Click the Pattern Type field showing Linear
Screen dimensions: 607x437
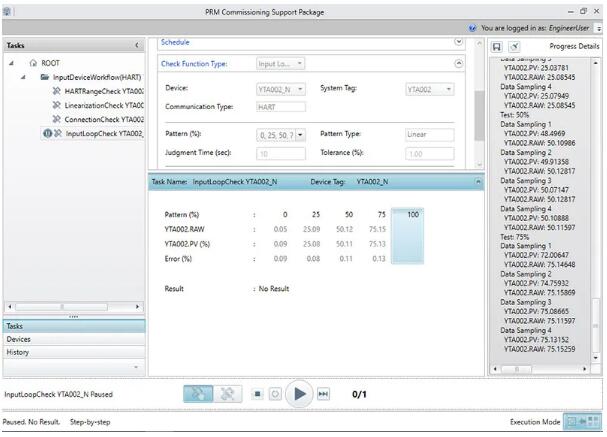point(430,134)
